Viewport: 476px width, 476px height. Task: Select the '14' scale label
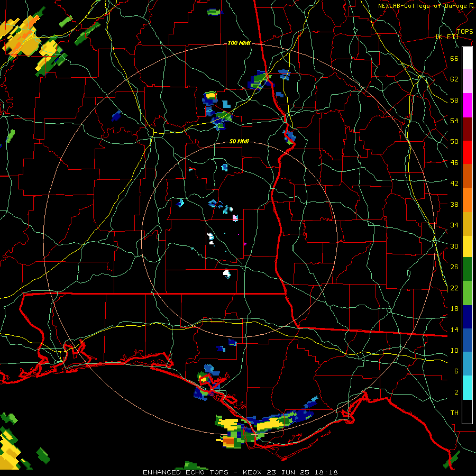click(454, 329)
